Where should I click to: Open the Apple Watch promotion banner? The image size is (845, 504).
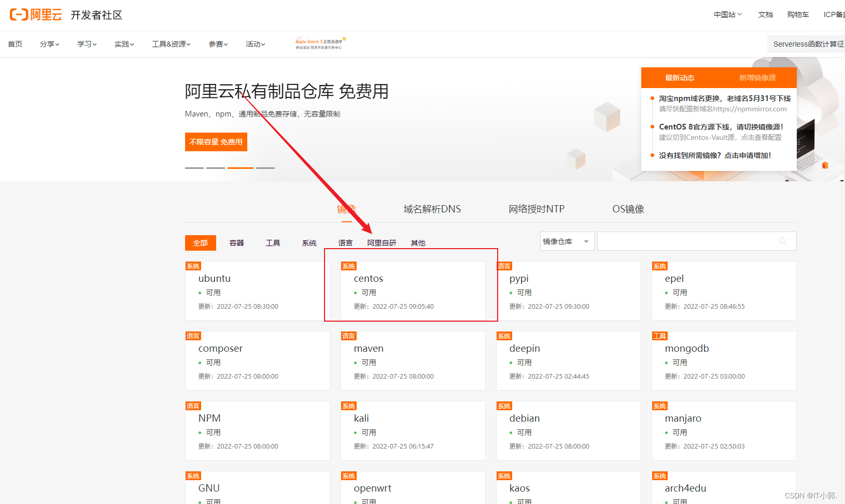click(x=320, y=44)
